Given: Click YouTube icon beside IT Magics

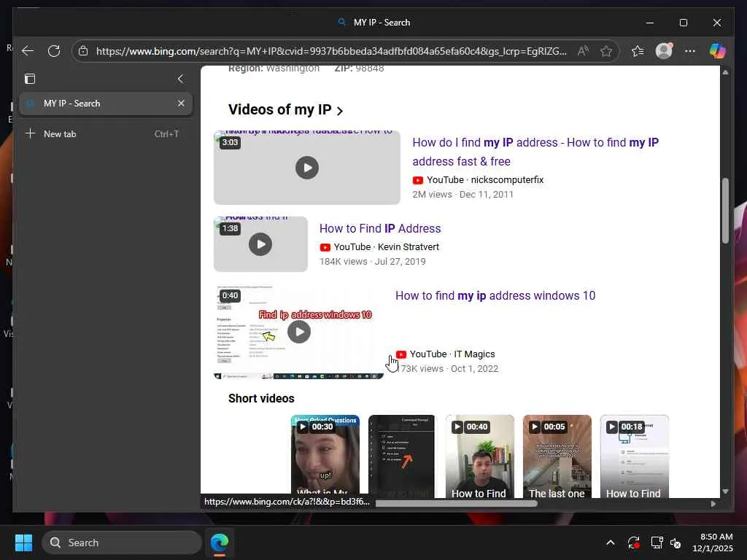Looking at the screenshot, I should coord(401,354).
